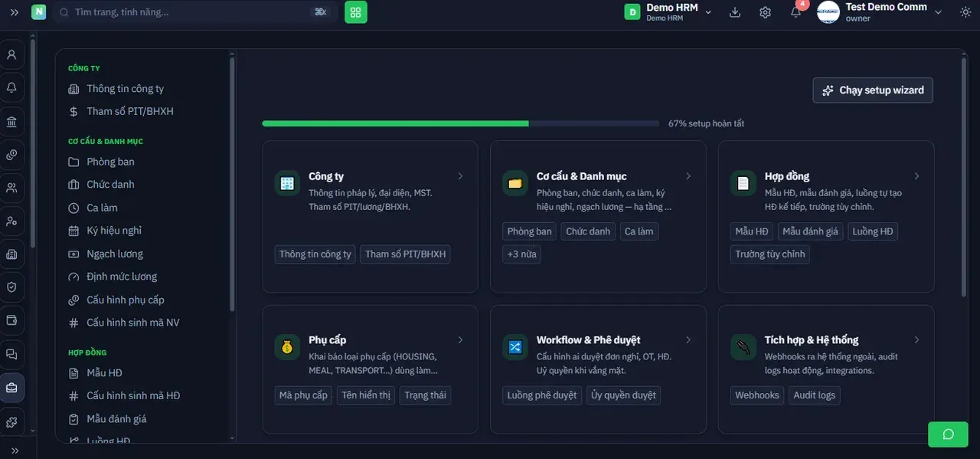Click the 67% setup progress bar
Viewport: 980px width, 459px height.
pos(460,123)
